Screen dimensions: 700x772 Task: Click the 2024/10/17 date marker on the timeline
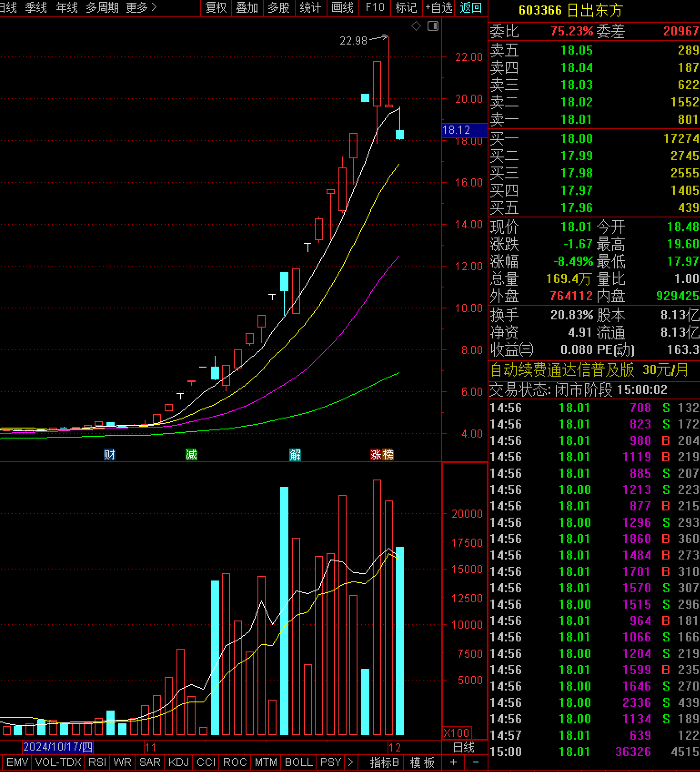(58, 747)
